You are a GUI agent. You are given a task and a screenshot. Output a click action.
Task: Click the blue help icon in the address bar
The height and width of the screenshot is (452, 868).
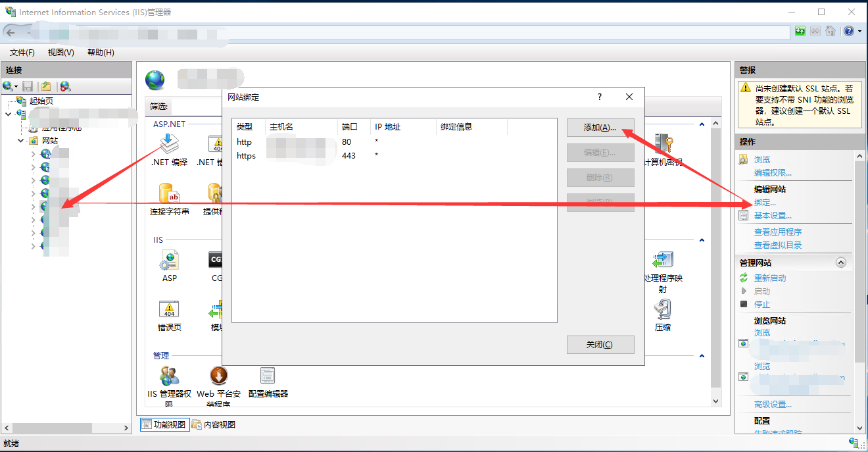(x=849, y=31)
